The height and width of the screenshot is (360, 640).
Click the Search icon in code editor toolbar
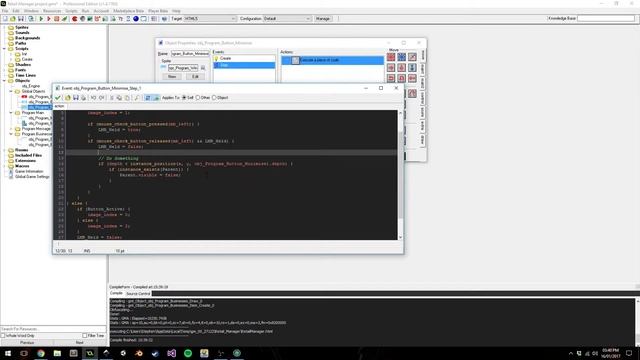point(137,98)
